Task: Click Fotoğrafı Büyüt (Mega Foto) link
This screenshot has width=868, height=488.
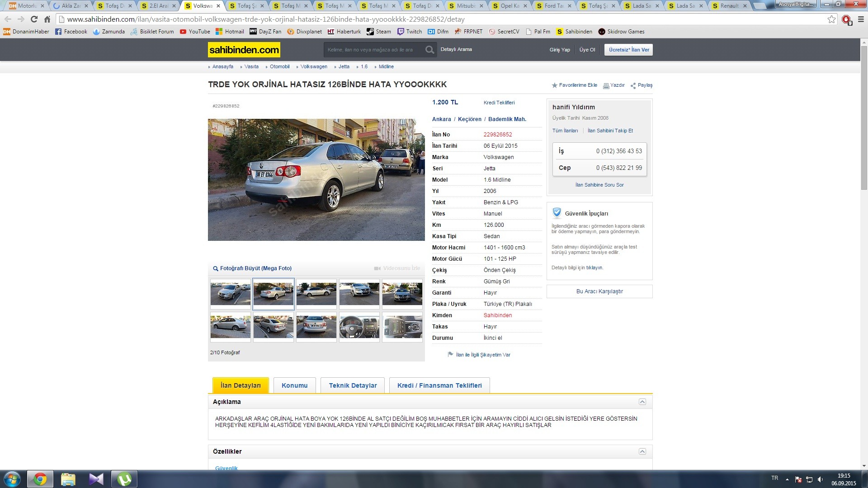Action: click(x=252, y=268)
